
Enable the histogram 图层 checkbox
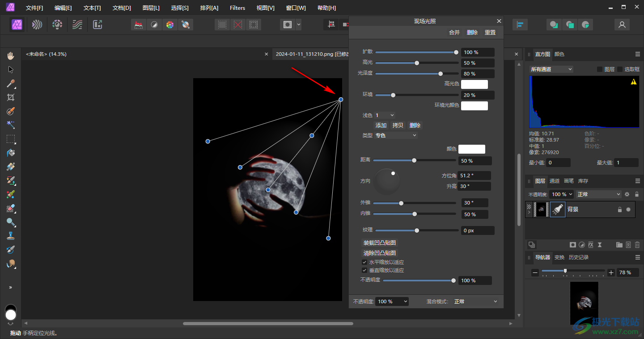[600, 69]
